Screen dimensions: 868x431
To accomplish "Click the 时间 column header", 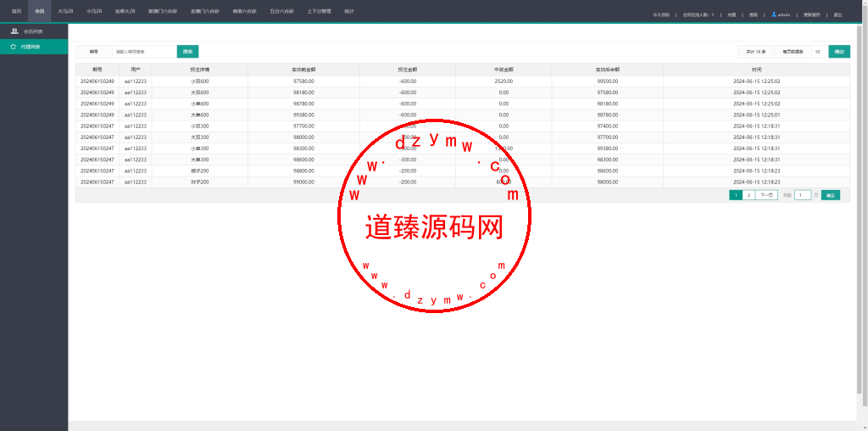I will 757,70.
